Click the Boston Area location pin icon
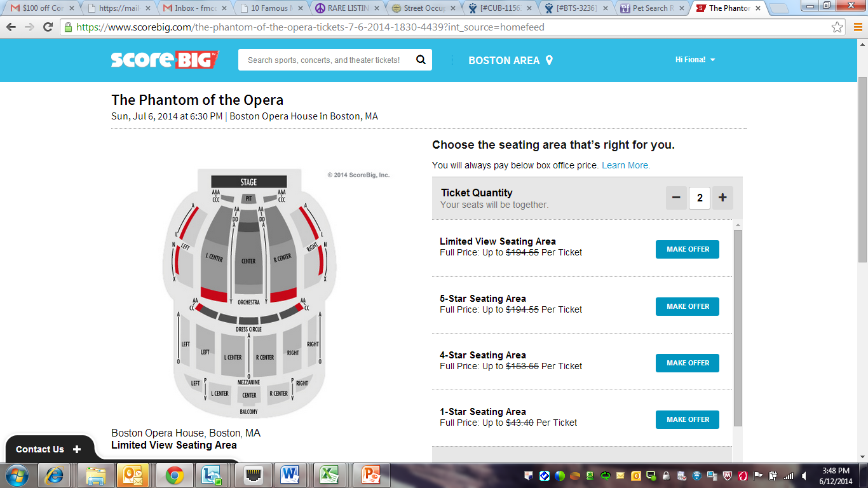 pyautogui.click(x=549, y=60)
